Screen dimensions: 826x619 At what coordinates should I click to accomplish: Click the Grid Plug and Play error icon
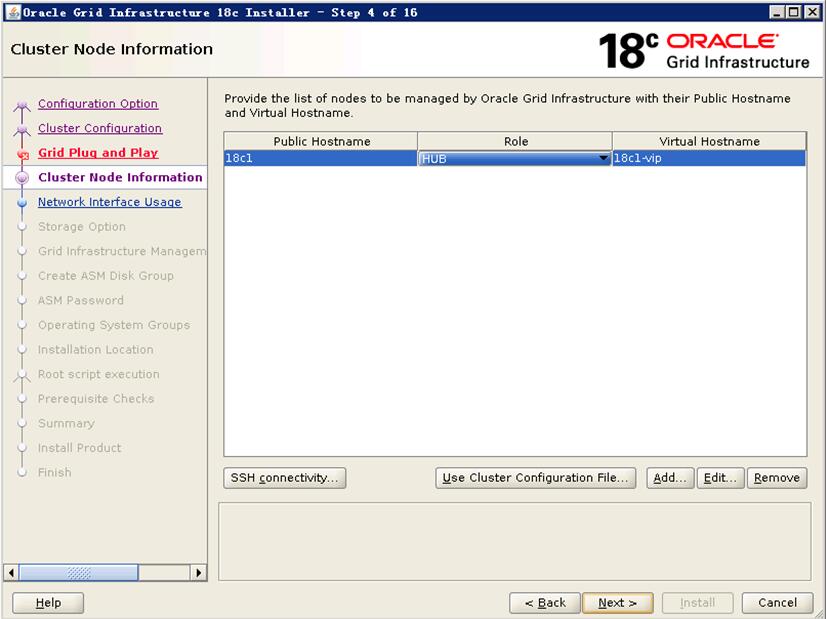(x=22, y=154)
